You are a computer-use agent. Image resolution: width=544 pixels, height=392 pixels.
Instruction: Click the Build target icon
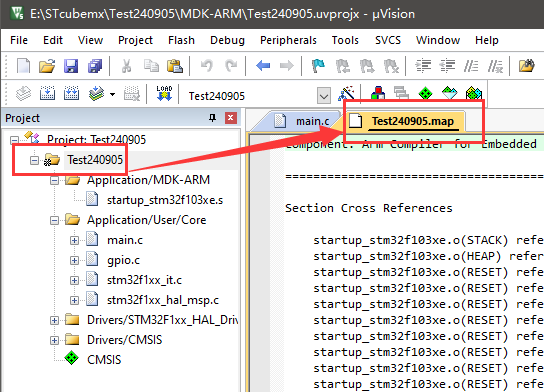pyautogui.click(x=48, y=94)
